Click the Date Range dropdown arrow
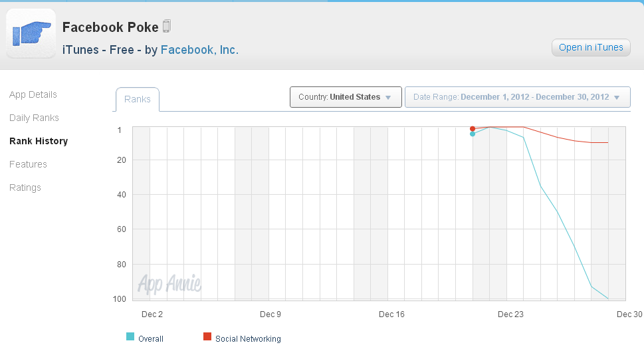 pyautogui.click(x=617, y=98)
